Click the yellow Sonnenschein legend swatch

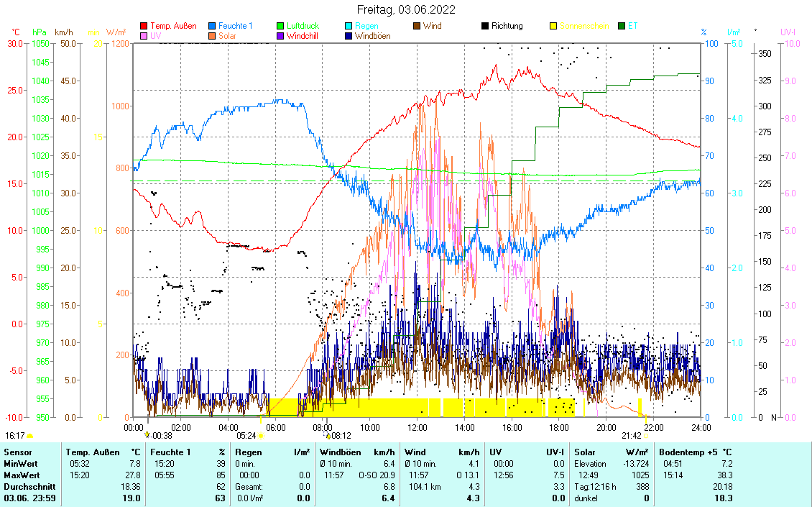pos(553,27)
